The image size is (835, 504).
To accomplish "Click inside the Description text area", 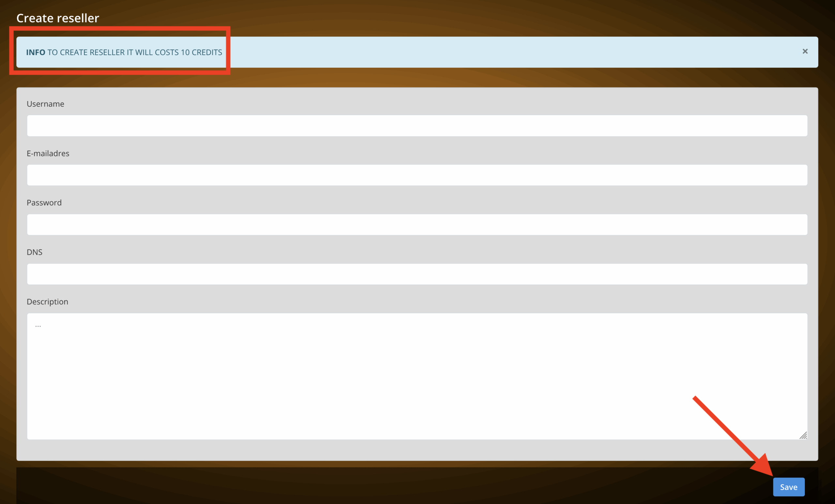I will 417,376.
